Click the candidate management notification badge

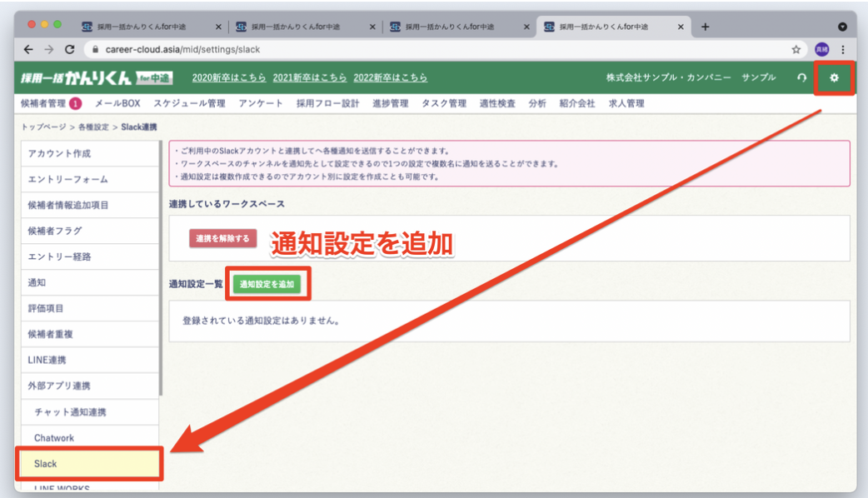coord(75,103)
